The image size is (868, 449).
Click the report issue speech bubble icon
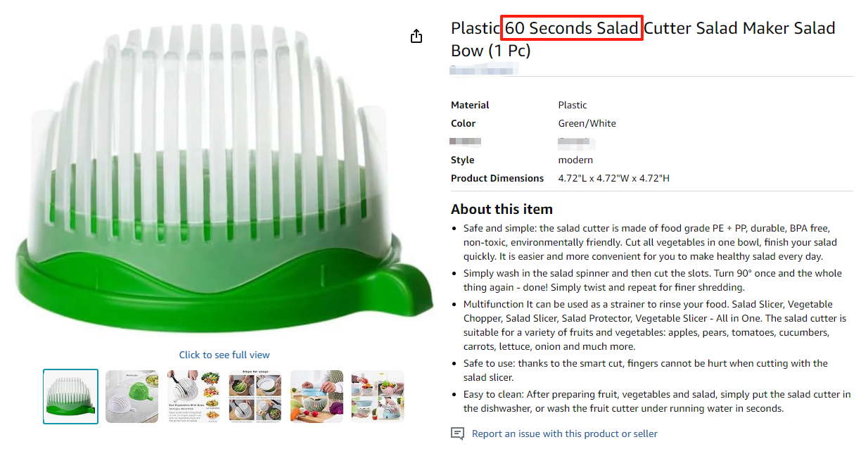pyautogui.click(x=457, y=434)
